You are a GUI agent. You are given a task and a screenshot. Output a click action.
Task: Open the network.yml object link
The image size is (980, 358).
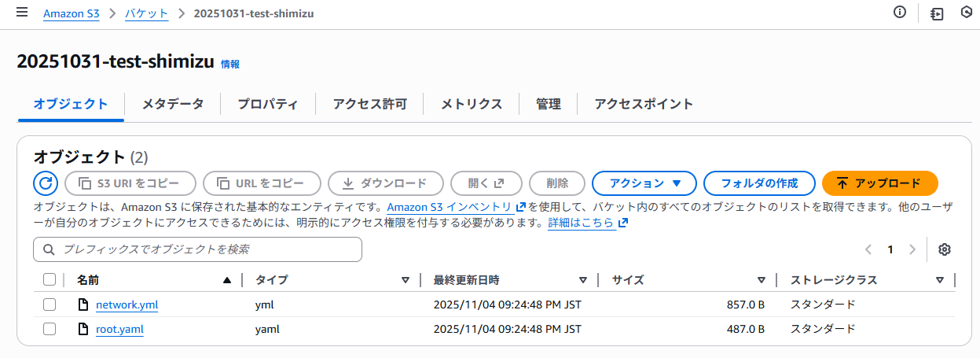(x=127, y=304)
